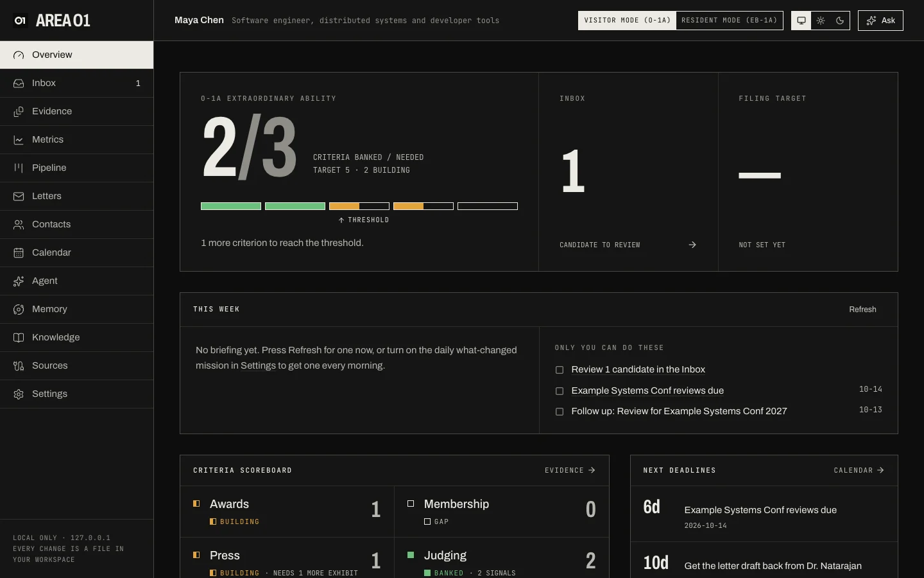The image size is (924, 578).
Task: Open Overview via its gauge icon
Action: pyautogui.click(x=19, y=55)
